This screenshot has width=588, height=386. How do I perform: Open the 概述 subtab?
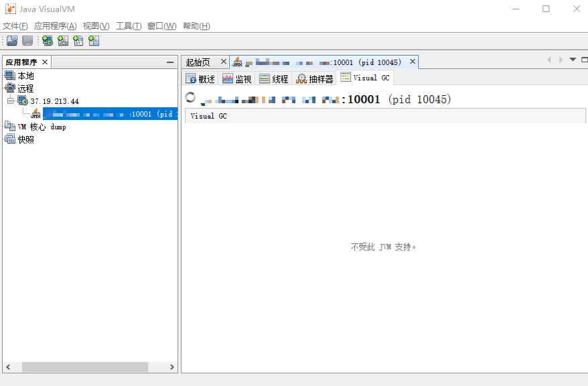201,78
